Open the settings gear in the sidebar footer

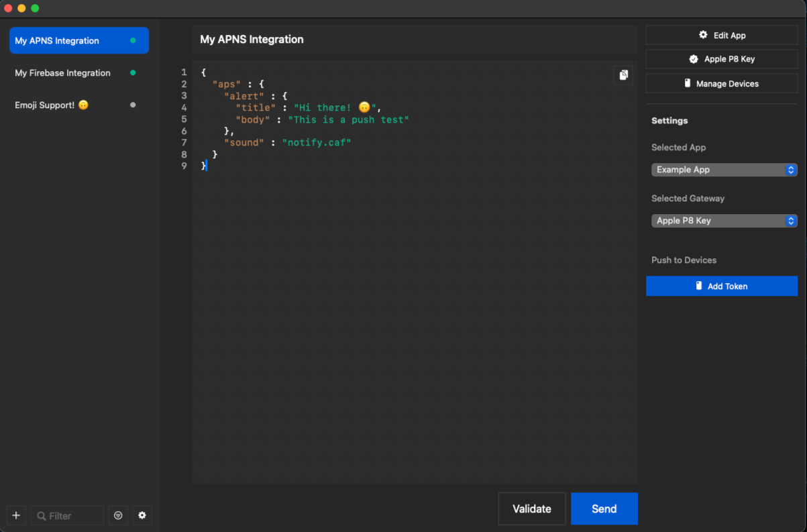point(142,515)
